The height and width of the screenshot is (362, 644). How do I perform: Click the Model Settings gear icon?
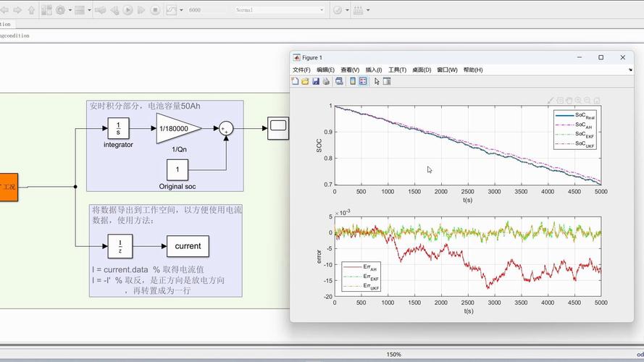click(60, 10)
